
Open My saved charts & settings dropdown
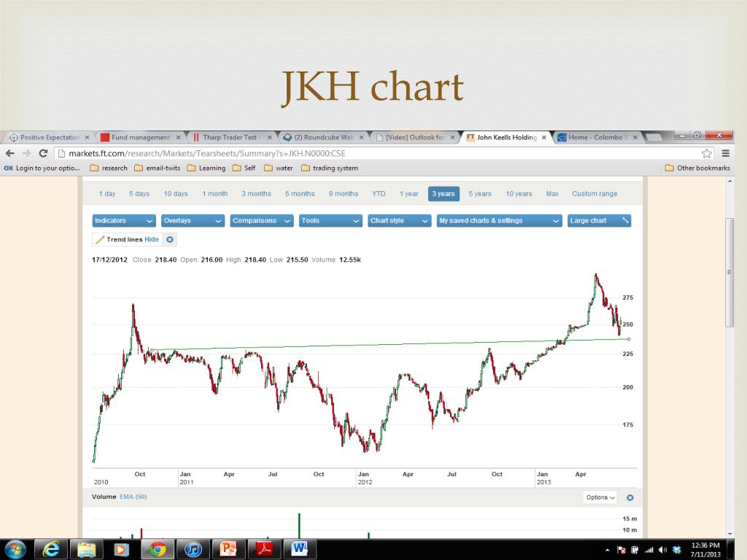(x=499, y=221)
